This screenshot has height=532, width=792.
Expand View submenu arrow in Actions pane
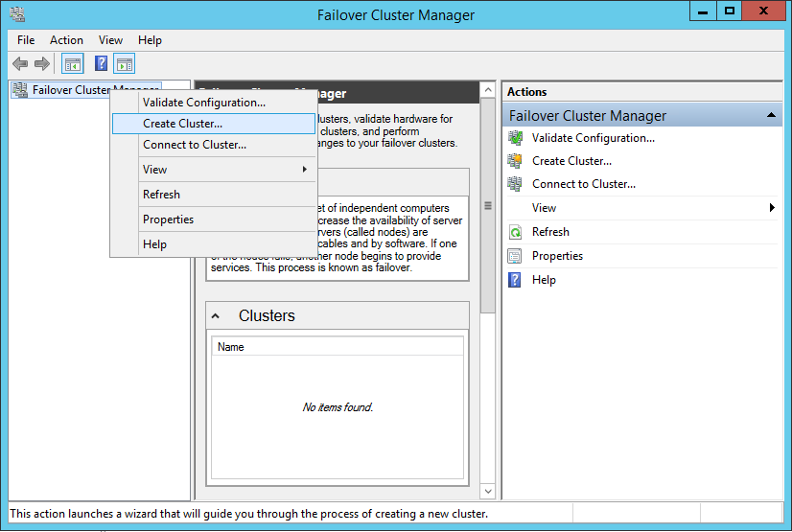click(772, 207)
